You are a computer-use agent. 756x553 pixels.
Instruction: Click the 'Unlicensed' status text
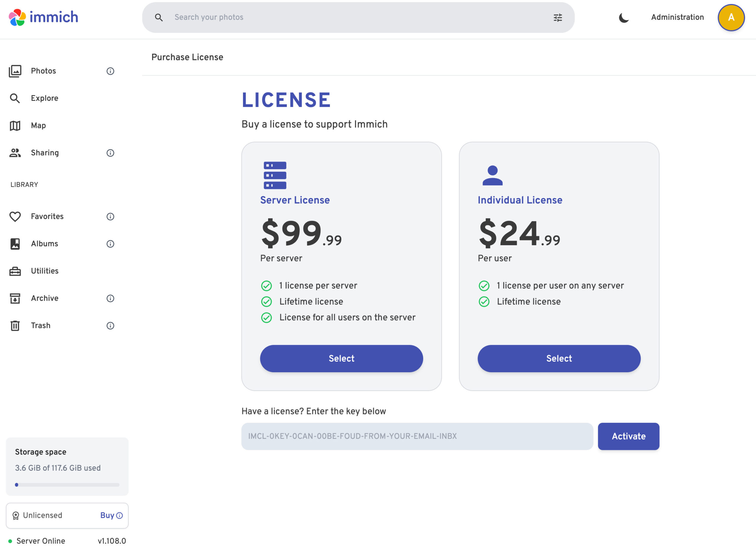[x=43, y=515]
